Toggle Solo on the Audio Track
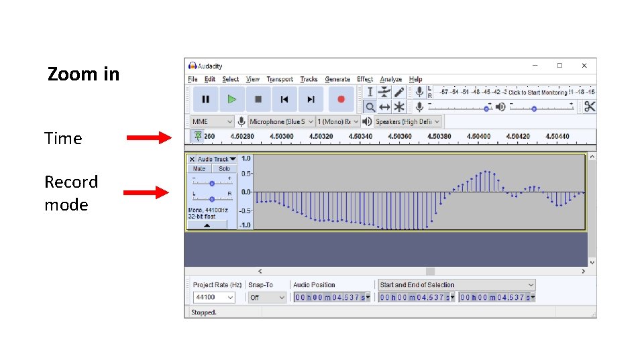The height and width of the screenshot is (362, 644). click(224, 169)
